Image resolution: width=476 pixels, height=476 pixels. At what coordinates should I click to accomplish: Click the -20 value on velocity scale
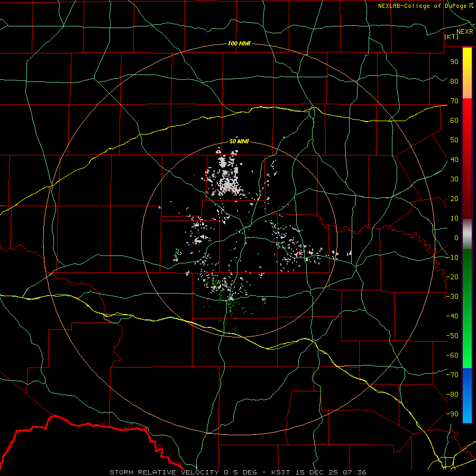coord(452,277)
